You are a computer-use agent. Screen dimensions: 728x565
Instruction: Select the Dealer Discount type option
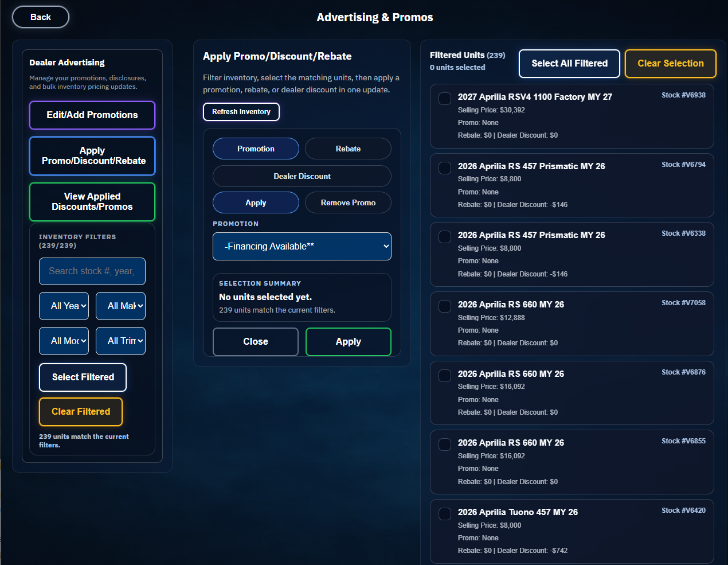pos(302,176)
